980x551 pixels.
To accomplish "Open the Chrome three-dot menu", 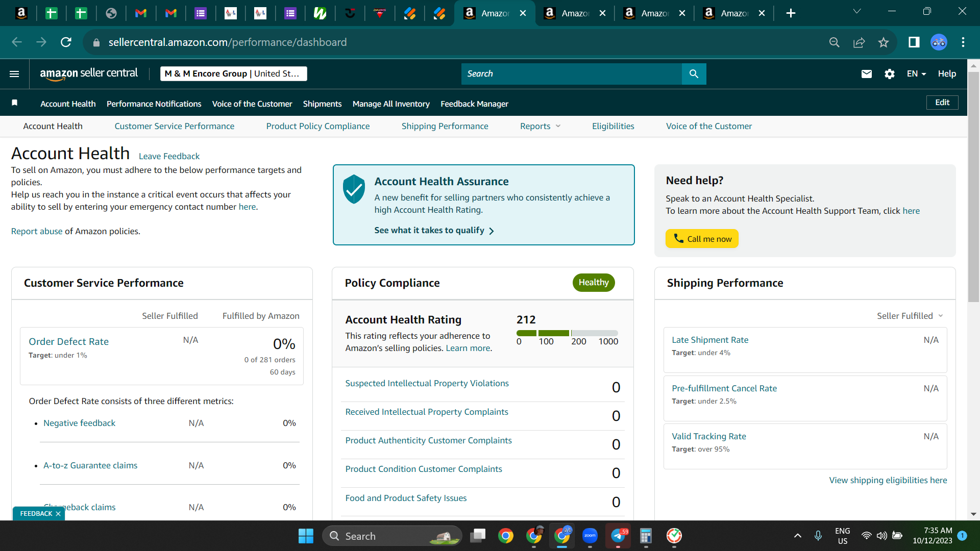I will [x=963, y=42].
